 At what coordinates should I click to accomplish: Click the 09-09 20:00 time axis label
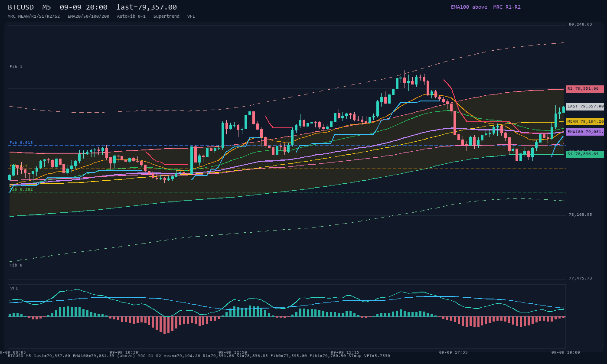[566, 352]
